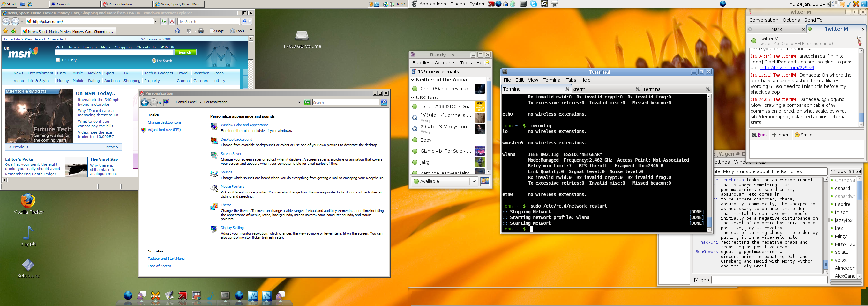Screen dimensions: 868x306
Task: Open the terminal icon in the dock
Action: coord(225,295)
